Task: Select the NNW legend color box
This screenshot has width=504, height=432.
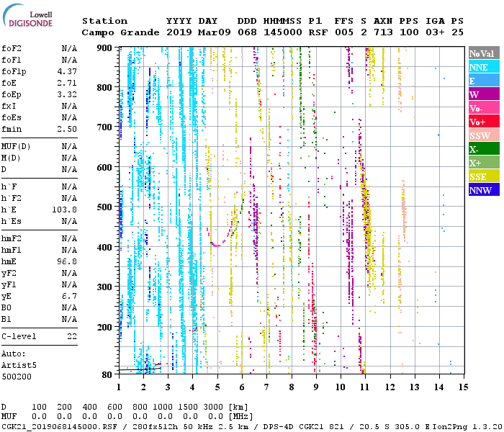Action: coord(484,190)
